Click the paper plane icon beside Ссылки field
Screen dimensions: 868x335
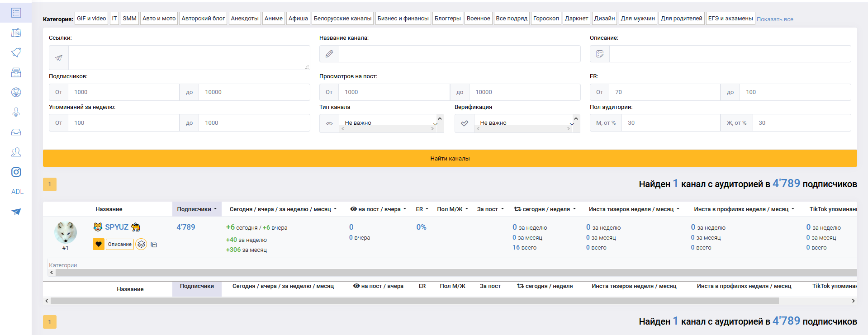[x=59, y=57]
